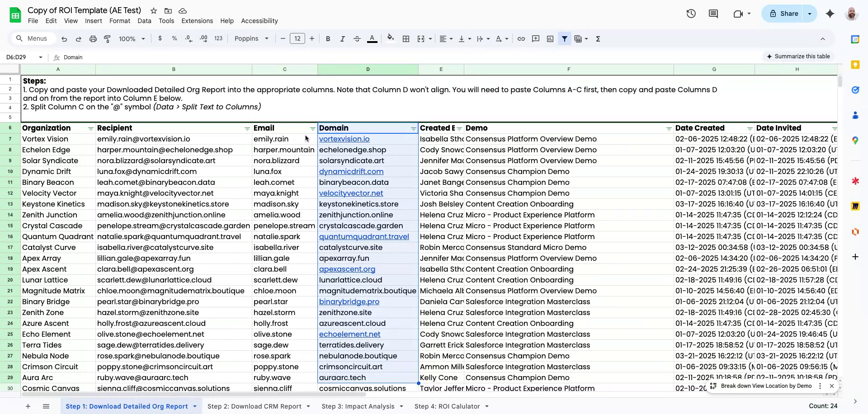Expand the Step 2: Download CRM Report sheet menu
Viewport: 868px width, 414px height.
309,406
